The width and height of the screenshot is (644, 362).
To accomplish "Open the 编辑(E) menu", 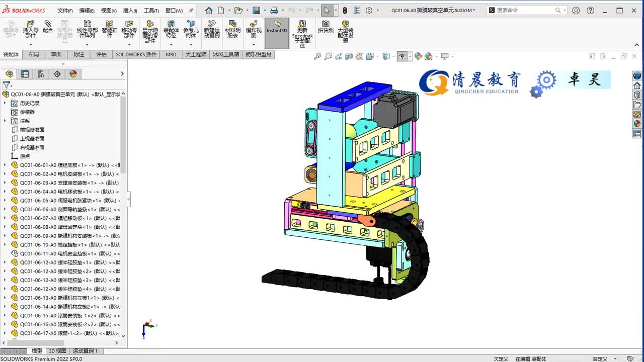I will pyautogui.click(x=87, y=11).
